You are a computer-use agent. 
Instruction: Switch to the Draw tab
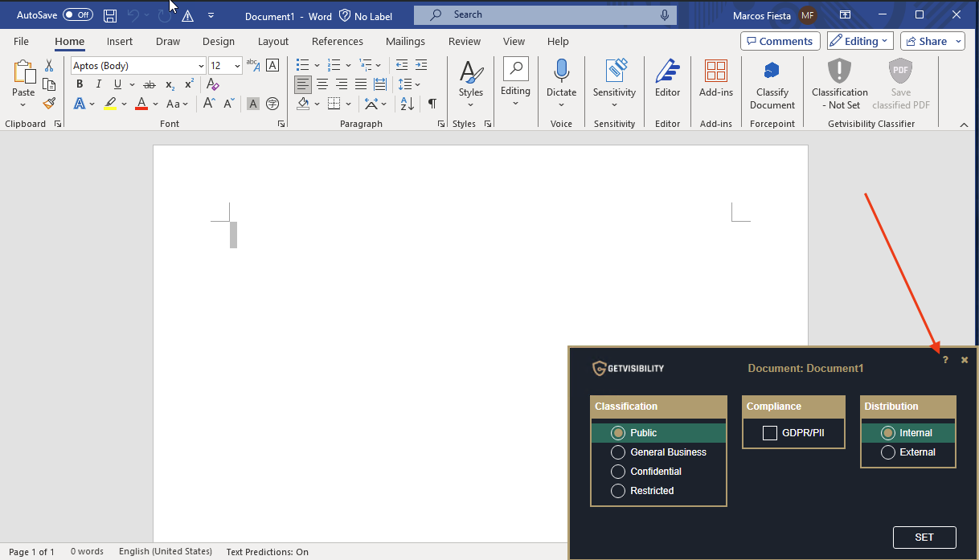168,41
